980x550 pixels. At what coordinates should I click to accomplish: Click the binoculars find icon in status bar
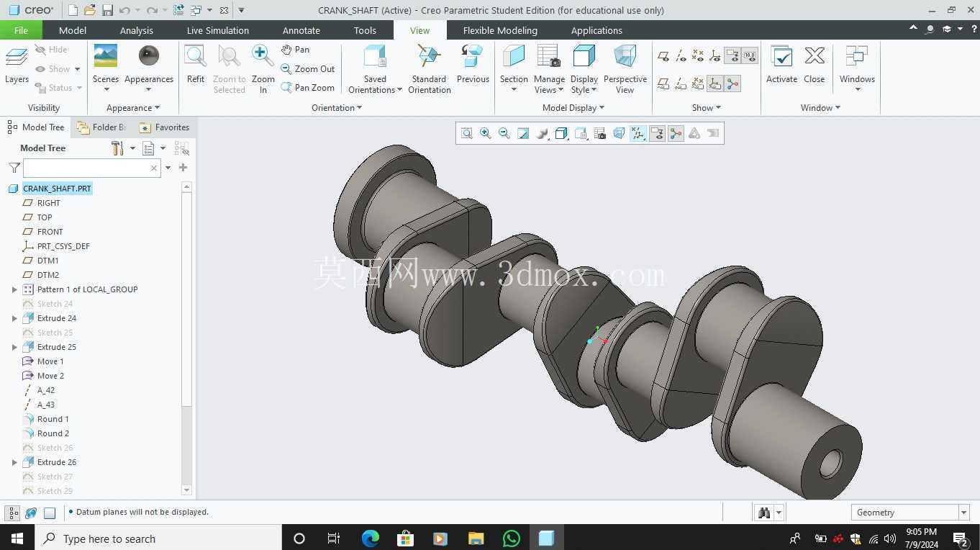[x=764, y=513]
